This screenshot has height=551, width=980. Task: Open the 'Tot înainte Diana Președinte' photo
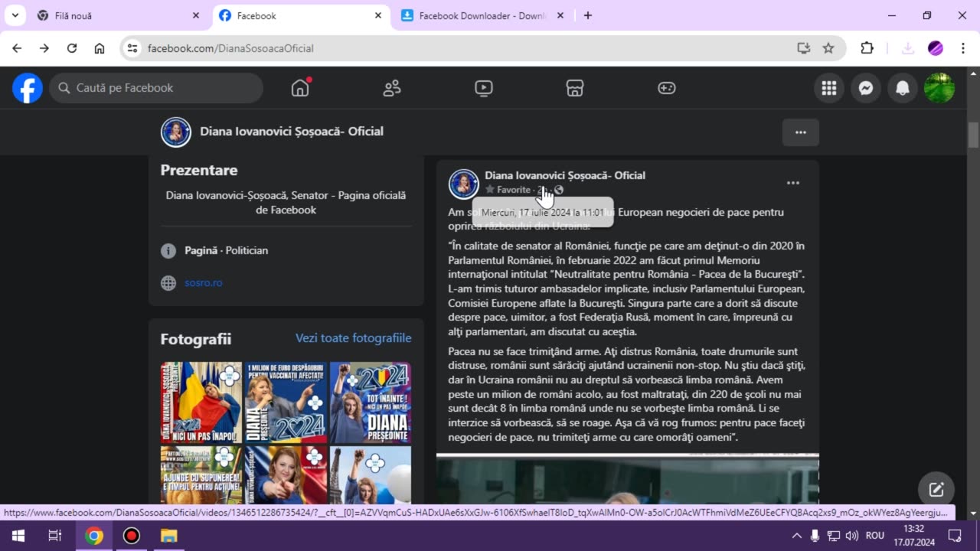click(x=371, y=403)
